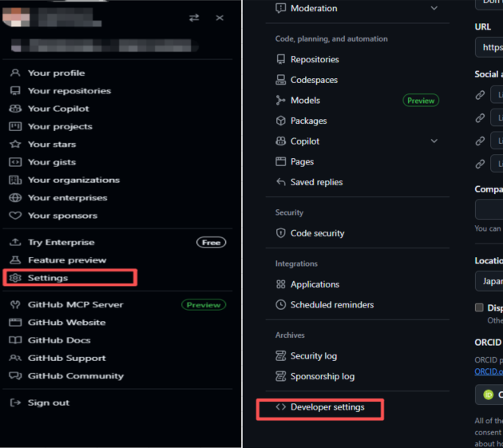Image resolution: width=503 pixels, height=448 pixels.
Task: Open the Packages settings page
Action: coord(308,121)
